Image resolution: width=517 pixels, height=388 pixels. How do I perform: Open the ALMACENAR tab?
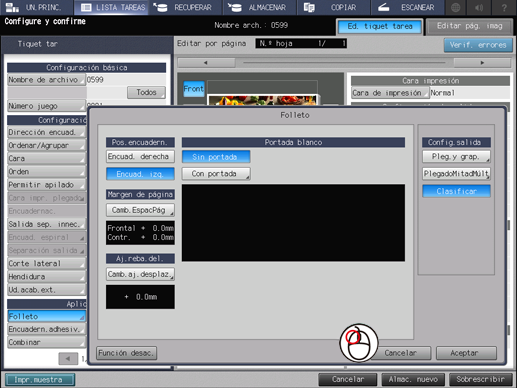coord(259,7)
